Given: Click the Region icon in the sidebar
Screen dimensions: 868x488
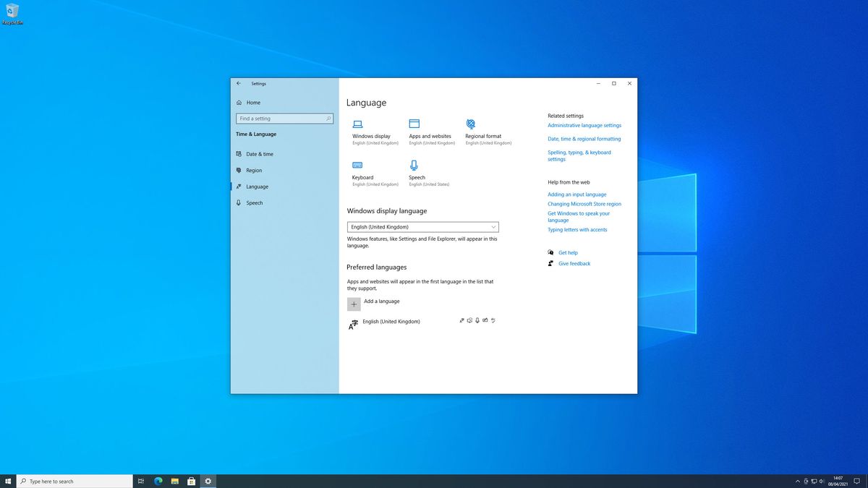Looking at the screenshot, I should pos(239,170).
